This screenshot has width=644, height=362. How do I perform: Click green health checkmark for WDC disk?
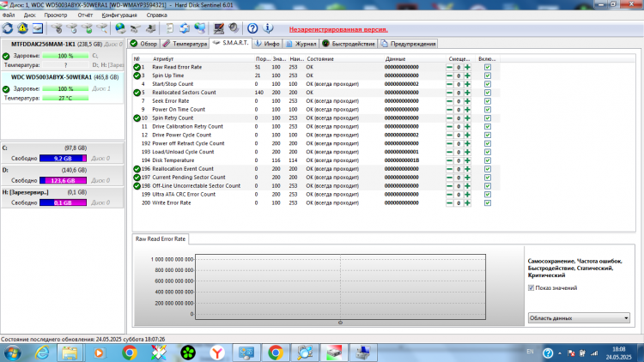click(x=6, y=89)
